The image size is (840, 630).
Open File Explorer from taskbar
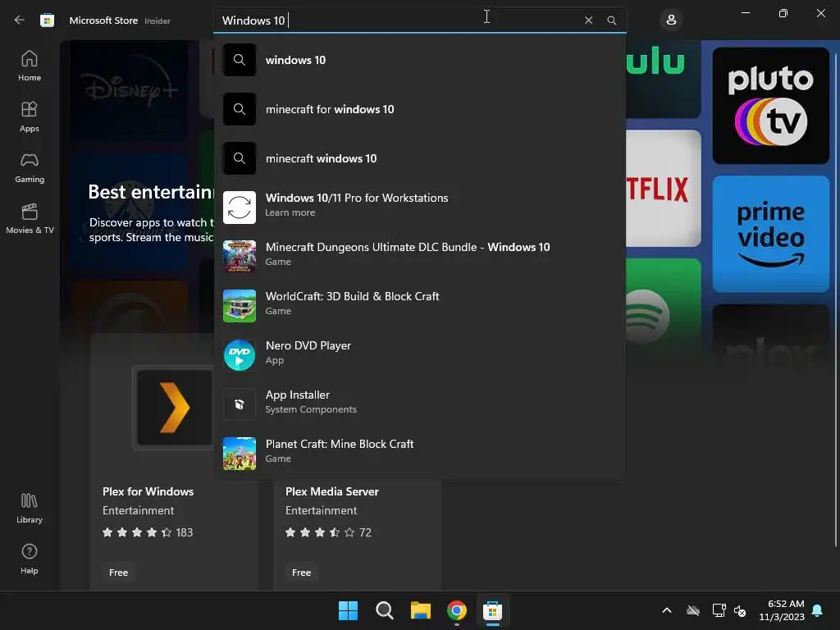tap(421, 610)
